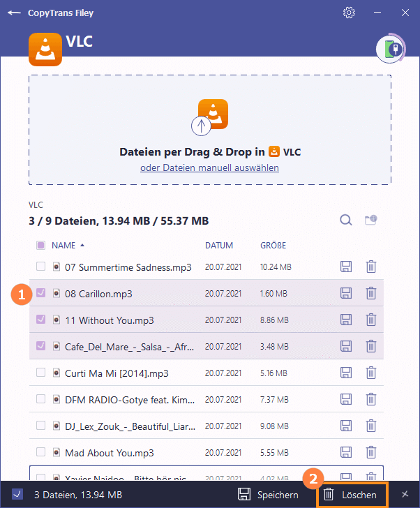420x508 pixels.
Task: Go back using the arrow icon
Action: pyautogui.click(x=14, y=13)
